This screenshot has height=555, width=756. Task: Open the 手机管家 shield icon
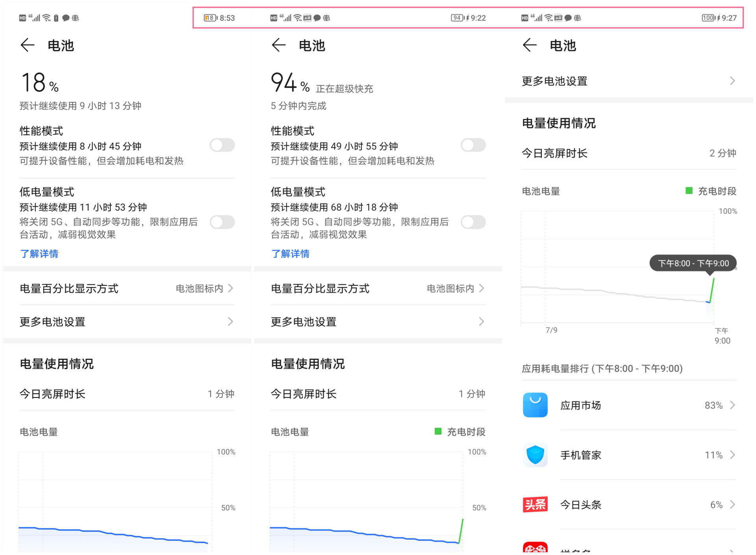tap(535, 455)
